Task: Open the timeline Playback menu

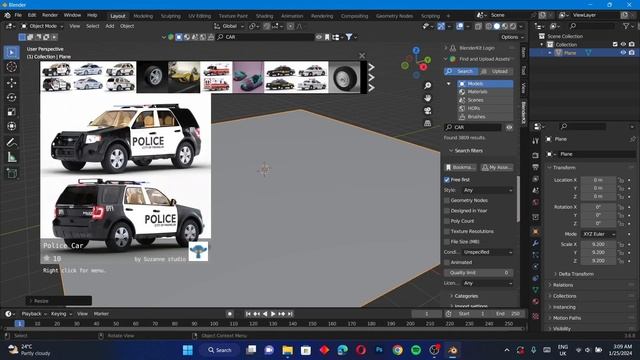Action: point(33,314)
